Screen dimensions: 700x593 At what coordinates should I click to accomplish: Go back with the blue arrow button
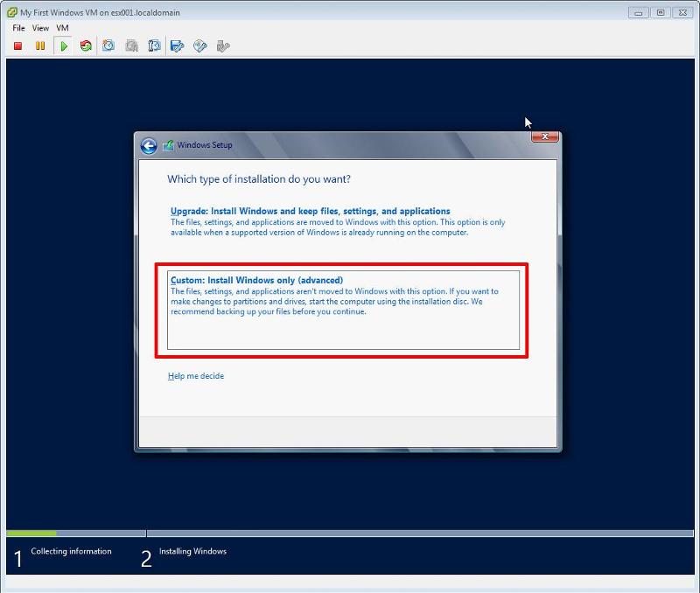149,146
